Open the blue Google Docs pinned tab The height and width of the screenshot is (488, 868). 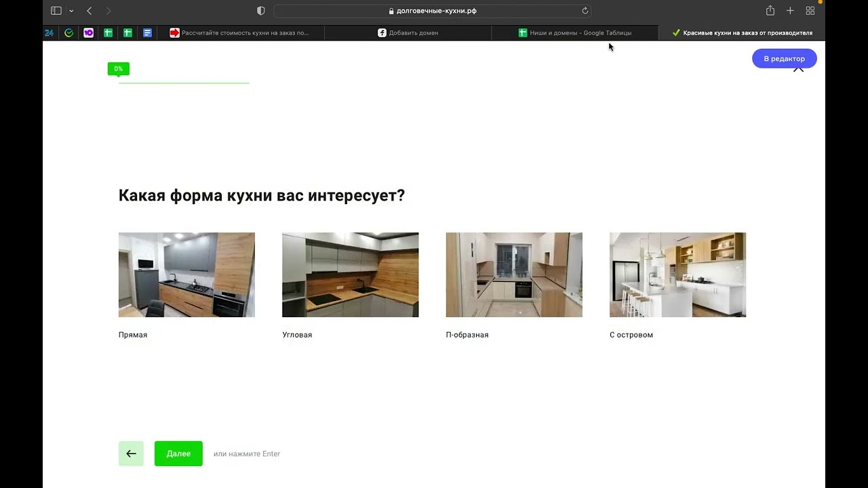147,33
